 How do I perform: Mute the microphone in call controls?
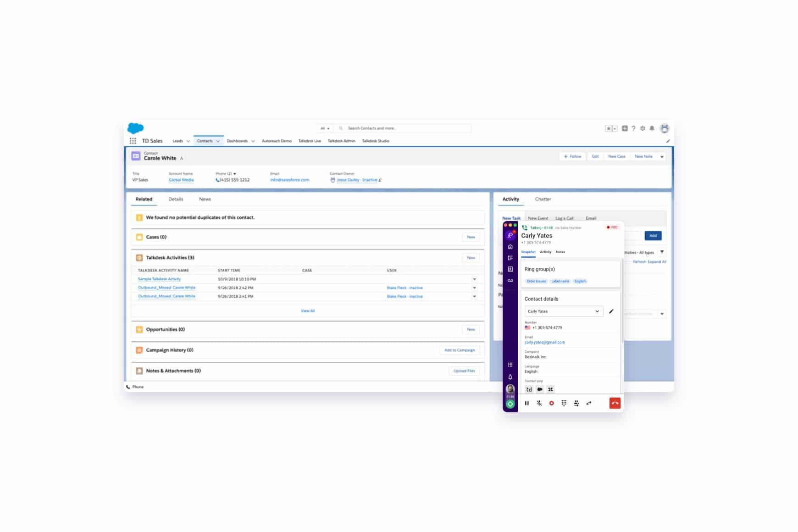pyautogui.click(x=539, y=403)
